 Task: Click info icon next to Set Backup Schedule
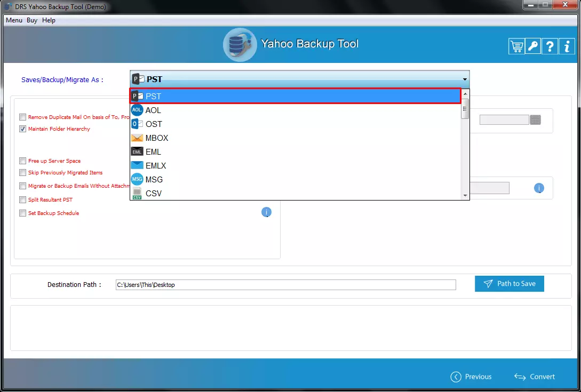coord(266,212)
